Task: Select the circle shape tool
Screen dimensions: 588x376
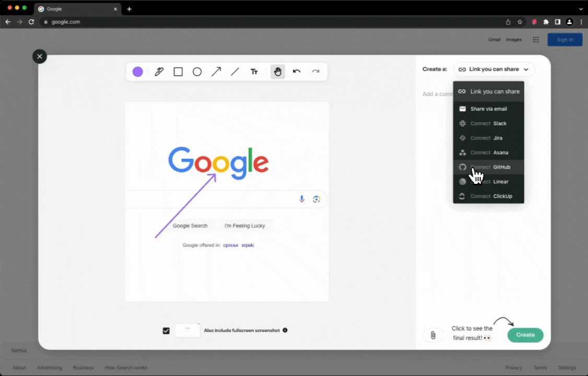Action: point(197,72)
